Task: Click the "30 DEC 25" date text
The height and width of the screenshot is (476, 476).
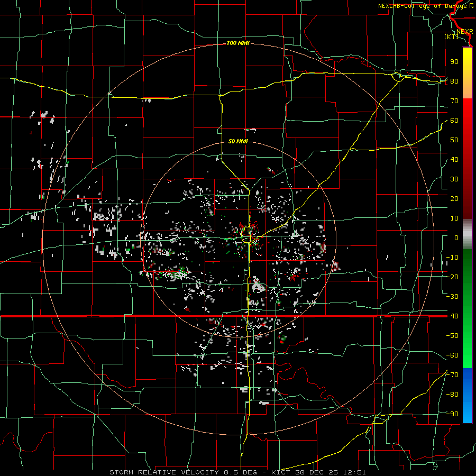Action: tap(317, 472)
